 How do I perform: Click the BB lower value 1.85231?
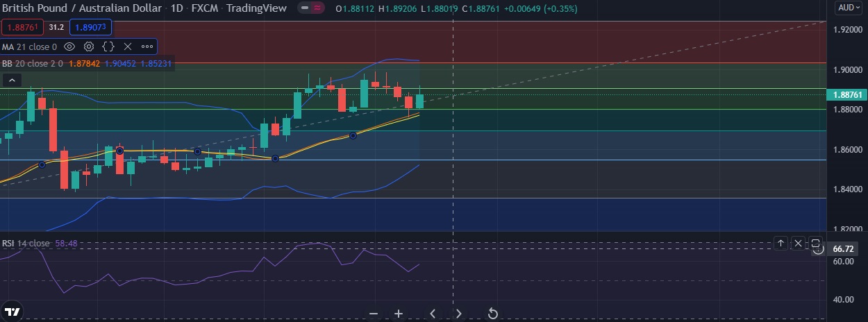point(155,63)
